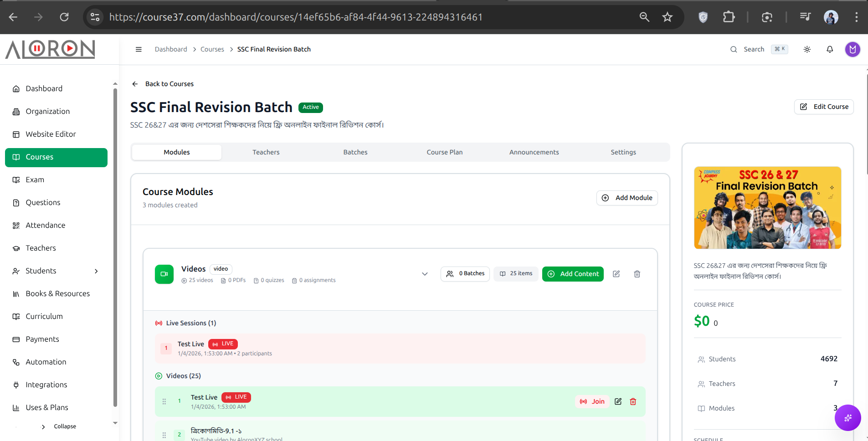
Task: Collapse the Videos module chevron
Action: [x=425, y=274]
